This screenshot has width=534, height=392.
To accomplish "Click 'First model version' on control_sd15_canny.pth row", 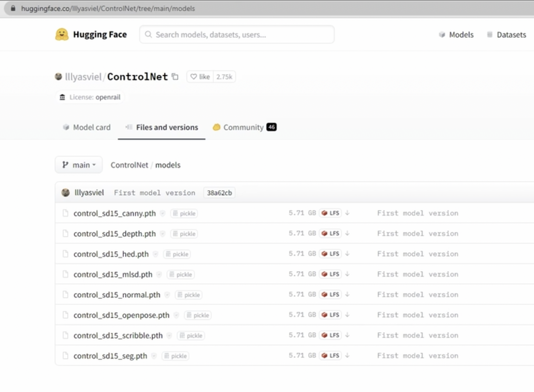I will point(418,213).
